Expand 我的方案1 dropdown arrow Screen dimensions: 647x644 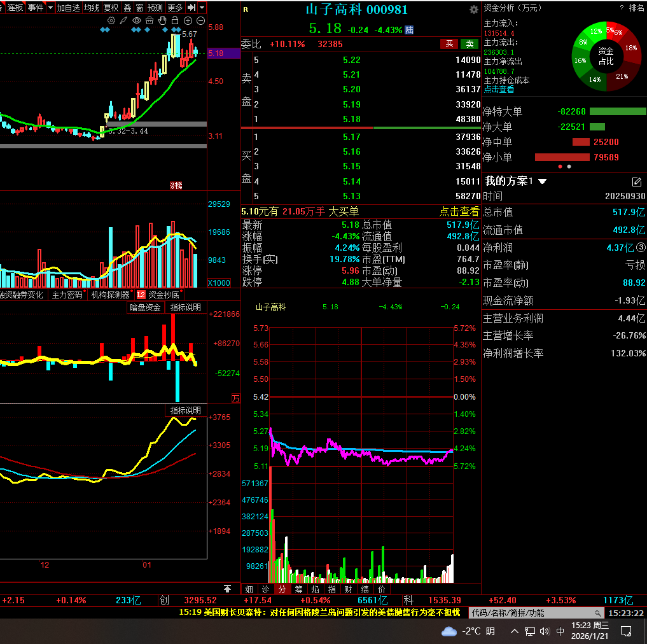542,181
